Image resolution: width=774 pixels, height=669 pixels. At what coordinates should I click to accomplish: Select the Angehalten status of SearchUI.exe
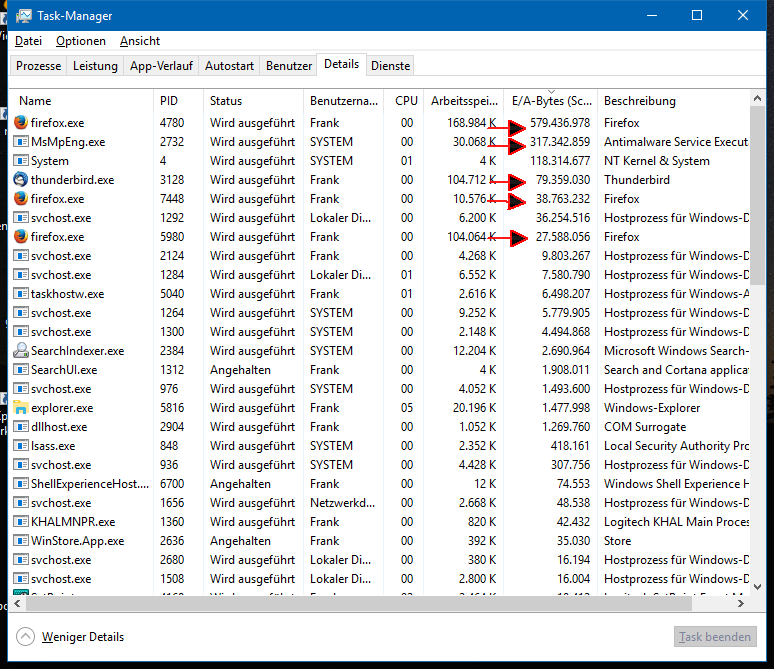(240, 370)
